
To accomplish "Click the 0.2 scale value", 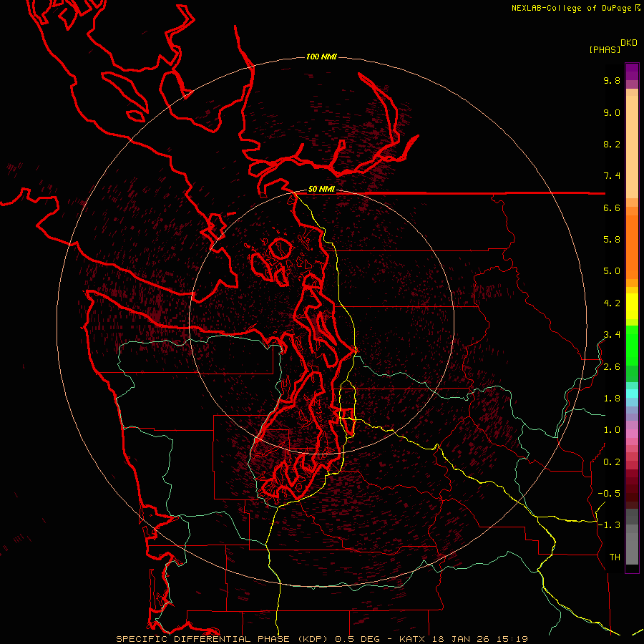I will tap(612, 462).
